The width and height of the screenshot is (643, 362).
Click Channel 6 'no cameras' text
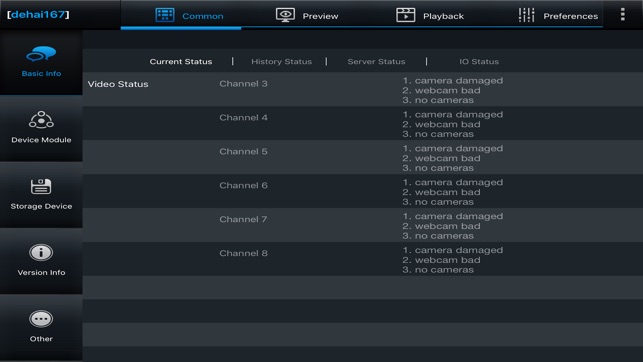click(x=438, y=202)
